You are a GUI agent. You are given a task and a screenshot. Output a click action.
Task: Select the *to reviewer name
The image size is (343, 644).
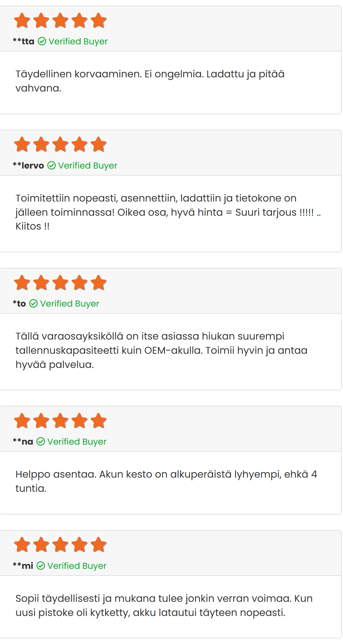[x=19, y=304]
